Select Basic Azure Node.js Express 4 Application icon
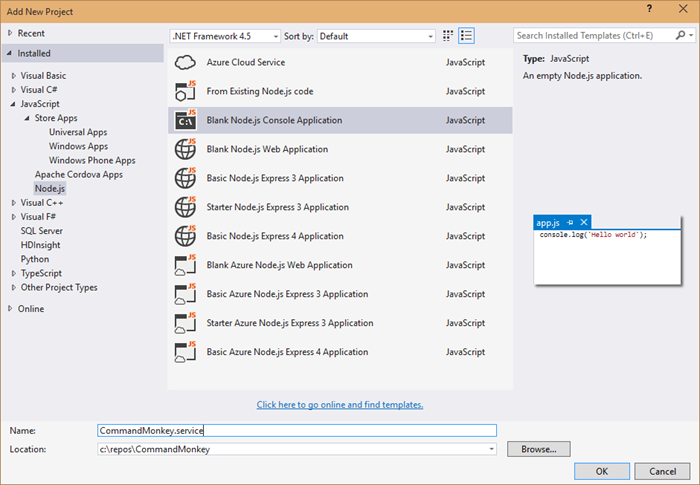700x485 pixels. pos(186,352)
